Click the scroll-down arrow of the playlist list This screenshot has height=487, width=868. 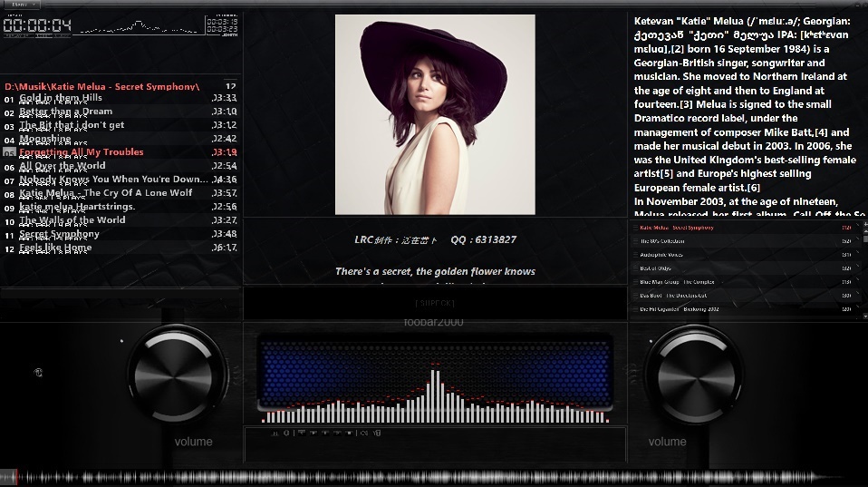tap(864, 316)
